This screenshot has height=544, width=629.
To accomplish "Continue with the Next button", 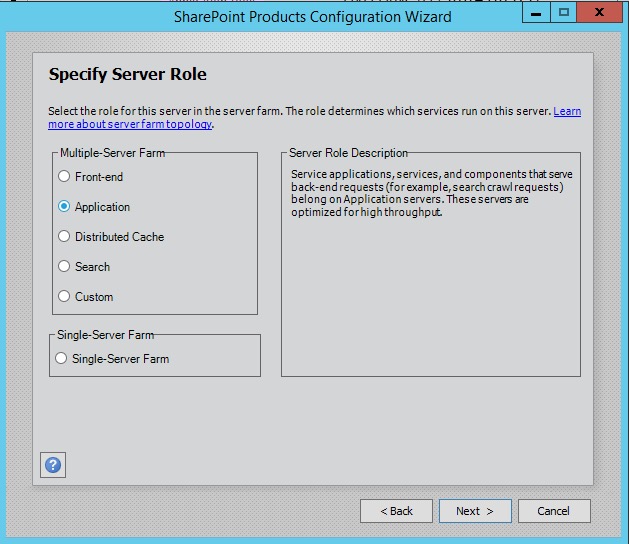I will (475, 511).
